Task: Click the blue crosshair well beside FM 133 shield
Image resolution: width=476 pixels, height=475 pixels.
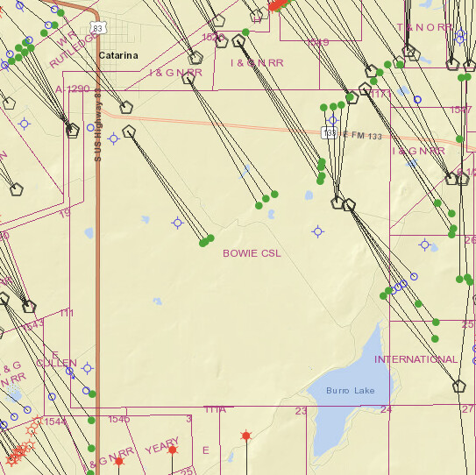Action: point(333,120)
